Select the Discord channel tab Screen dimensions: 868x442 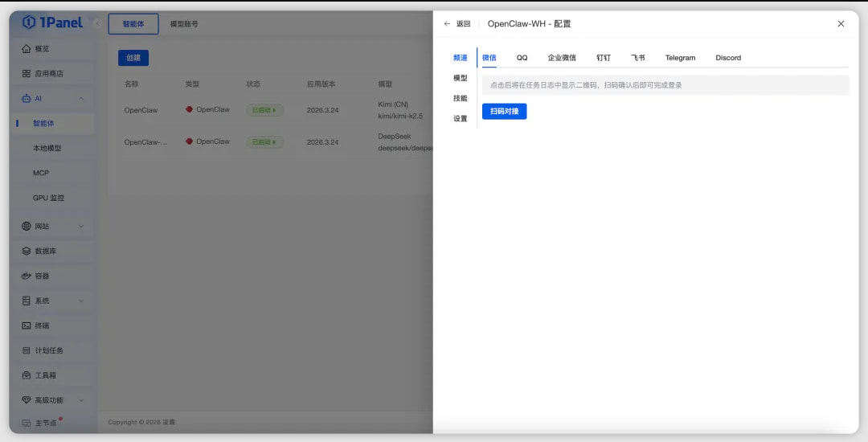click(728, 58)
